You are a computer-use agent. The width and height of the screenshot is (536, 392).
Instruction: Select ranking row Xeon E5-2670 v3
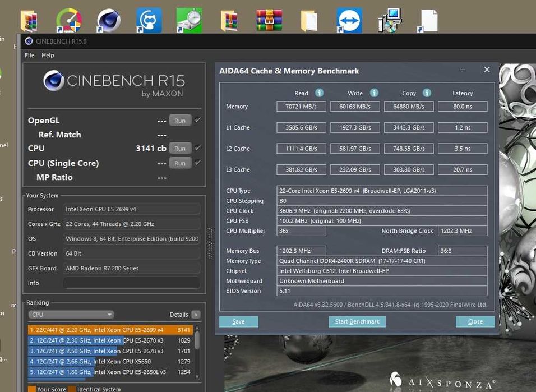coord(110,340)
